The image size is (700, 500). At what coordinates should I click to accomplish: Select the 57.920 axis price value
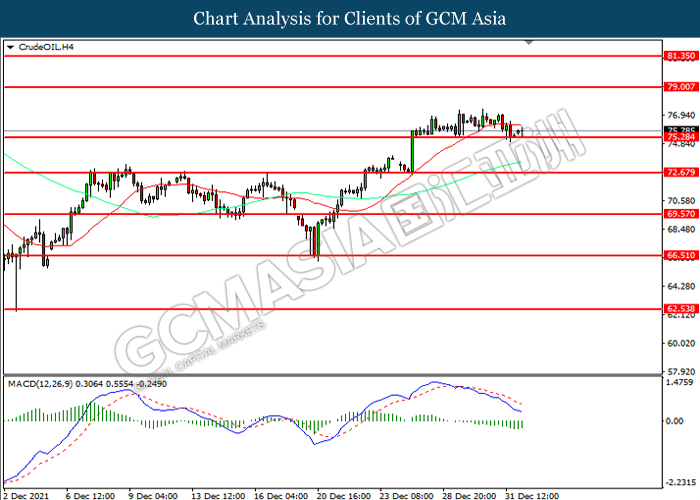tap(681, 371)
